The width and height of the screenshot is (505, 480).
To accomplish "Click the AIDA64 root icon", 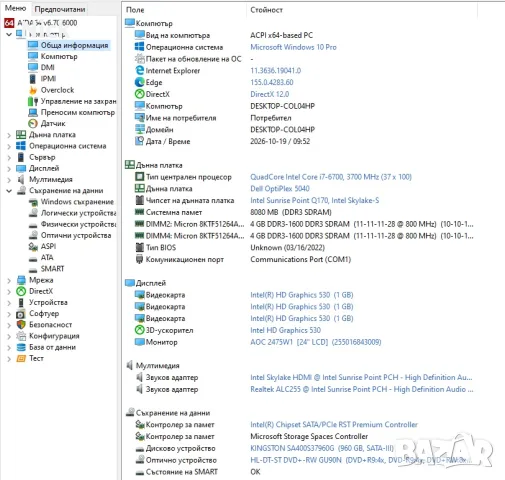I will tap(9, 23).
